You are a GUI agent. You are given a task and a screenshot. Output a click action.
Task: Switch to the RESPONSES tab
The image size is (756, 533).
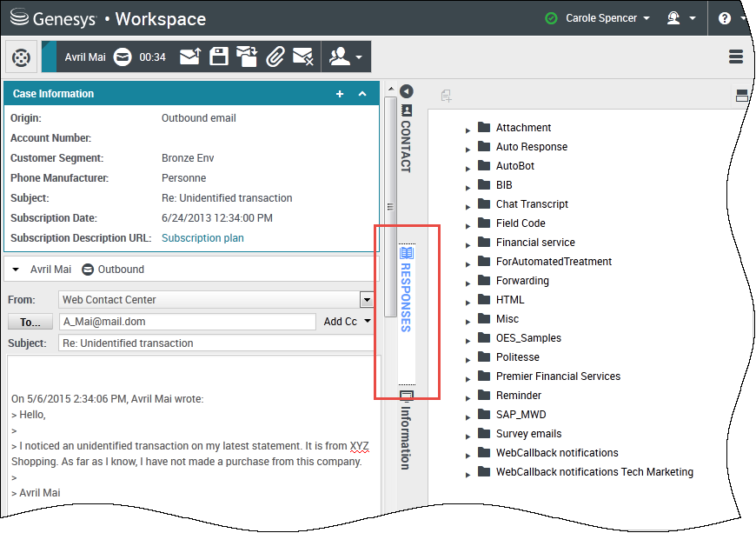(406, 290)
